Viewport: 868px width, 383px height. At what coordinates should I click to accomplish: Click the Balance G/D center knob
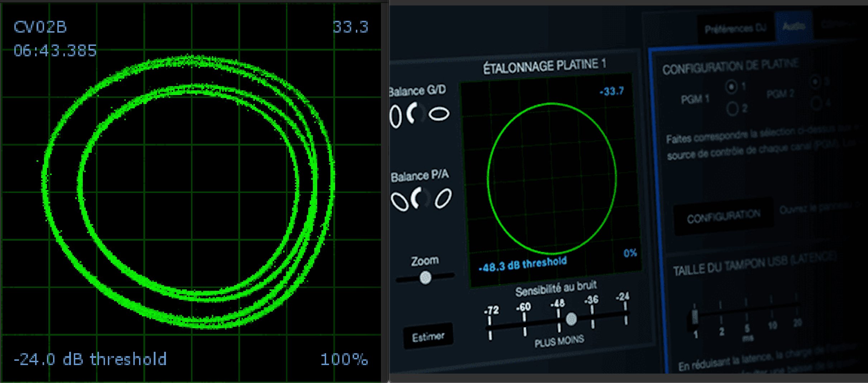click(x=416, y=113)
